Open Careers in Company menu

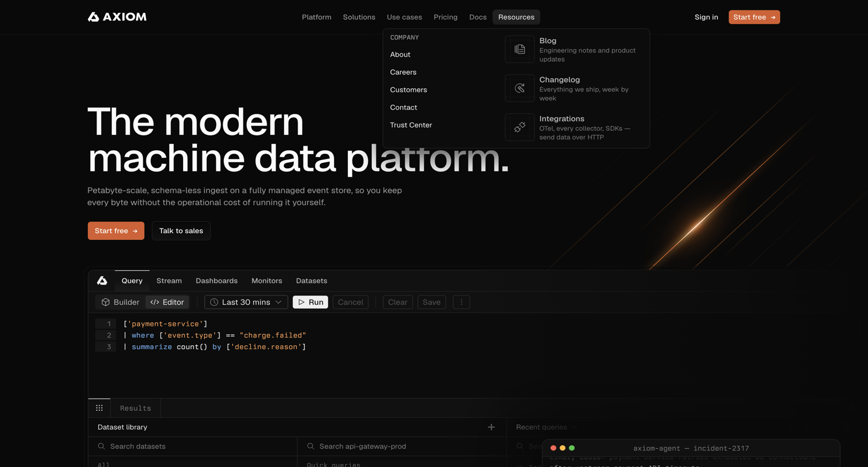tap(403, 72)
